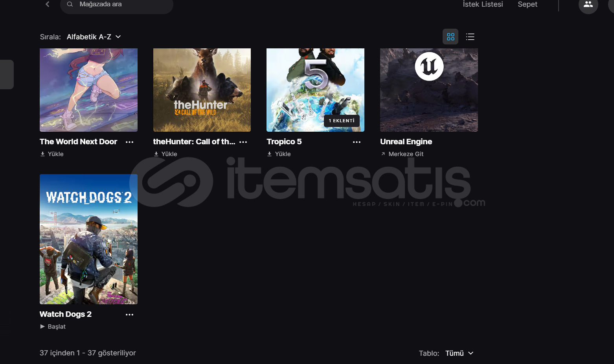Switch to grid view
The image size is (614, 364).
[450, 37]
